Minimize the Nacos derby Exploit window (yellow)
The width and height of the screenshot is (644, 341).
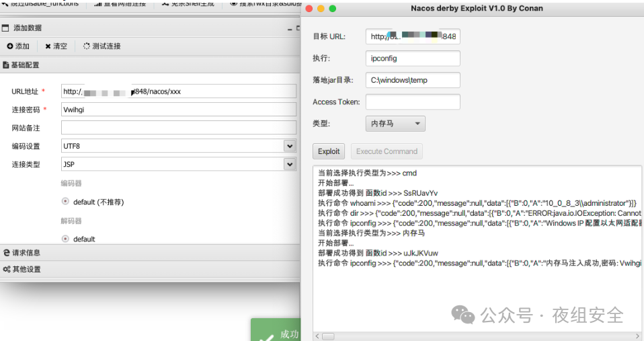pyautogui.click(x=321, y=9)
